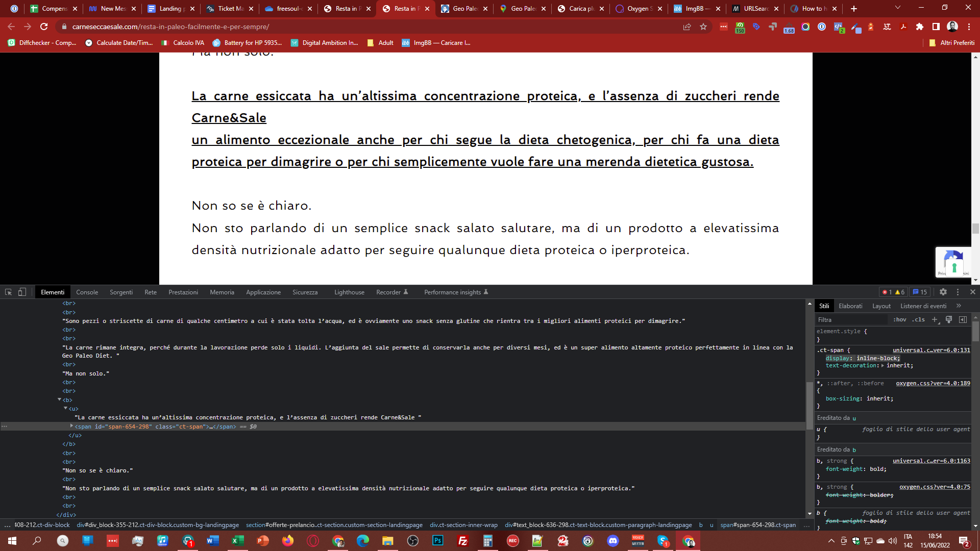Viewport: 980px width, 551px height.
Task: Expand the span#span-654-298 node
Action: [x=71, y=427]
